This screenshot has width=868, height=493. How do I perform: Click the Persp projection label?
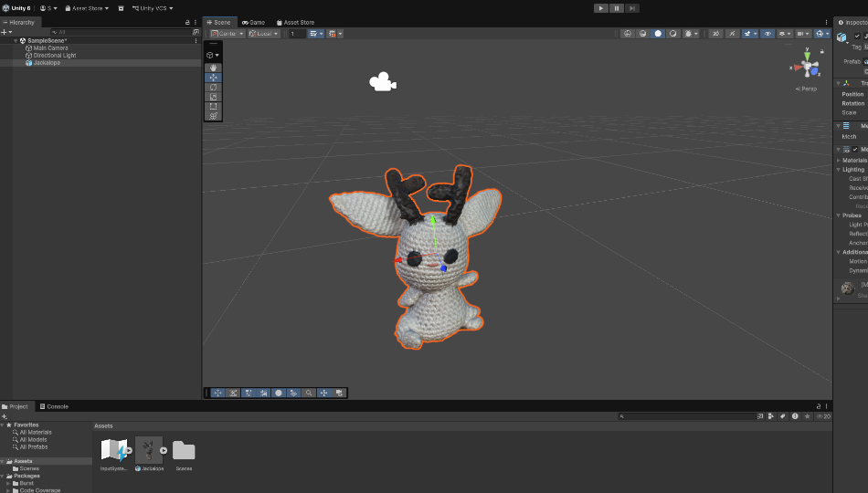(x=806, y=89)
